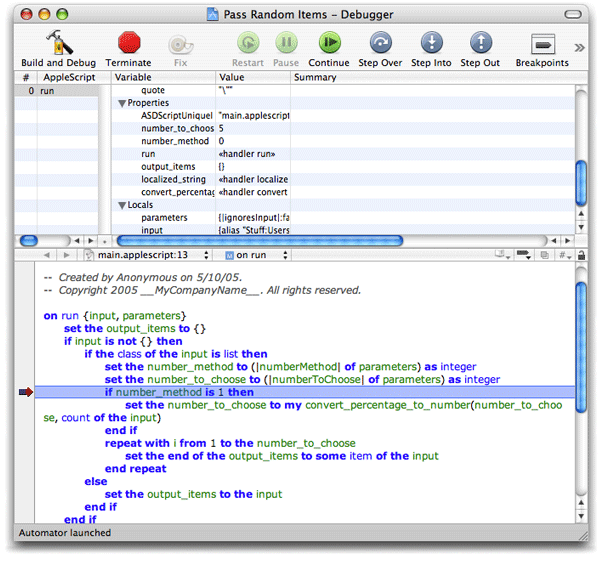
Task: Click the red program counter arrow in gutter
Action: click(25, 392)
